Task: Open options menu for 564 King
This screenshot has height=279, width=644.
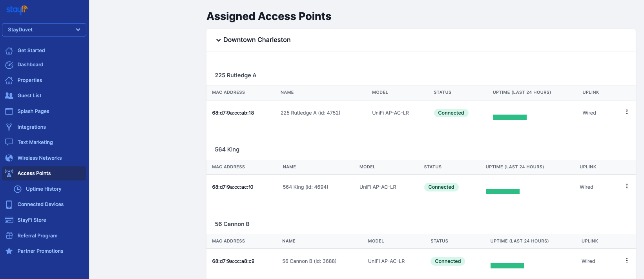Action: coord(627,186)
